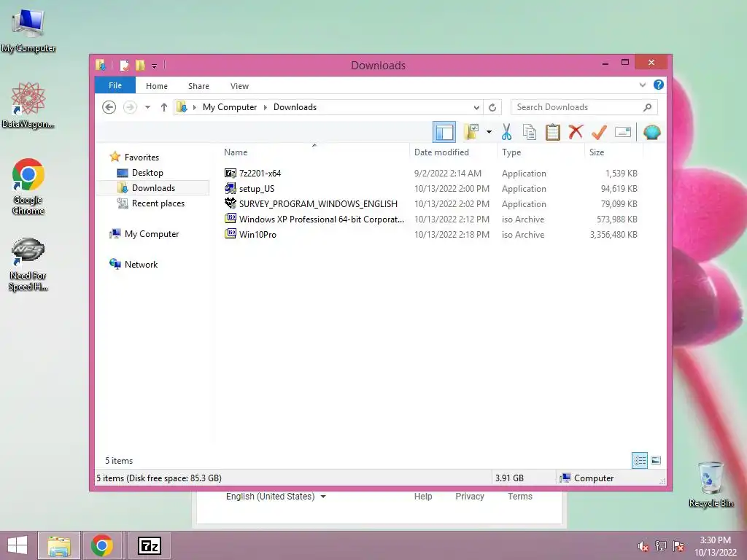Expand the breadcrumb arrow after My Computer
The height and width of the screenshot is (560, 747).
click(x=266, y=107)
